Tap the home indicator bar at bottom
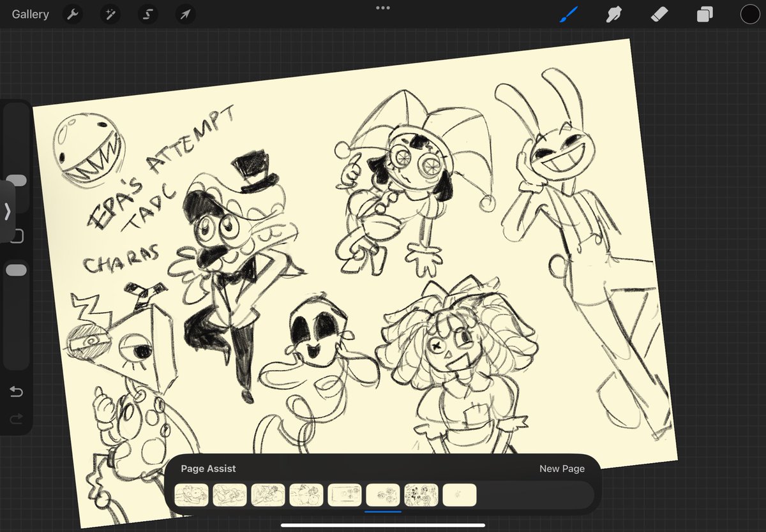Screen dimensions: 766x532 383,526
